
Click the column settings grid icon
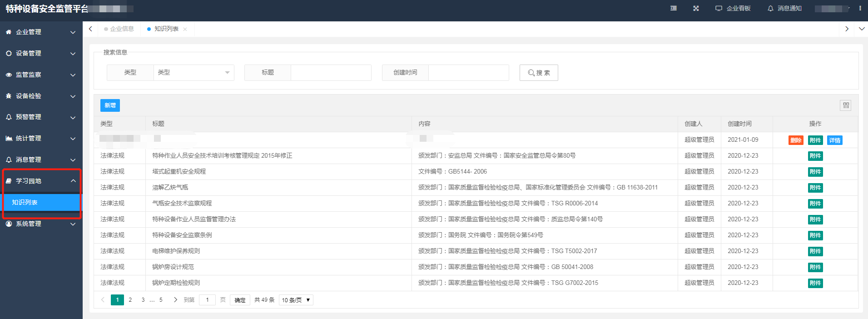click(845, 105)
